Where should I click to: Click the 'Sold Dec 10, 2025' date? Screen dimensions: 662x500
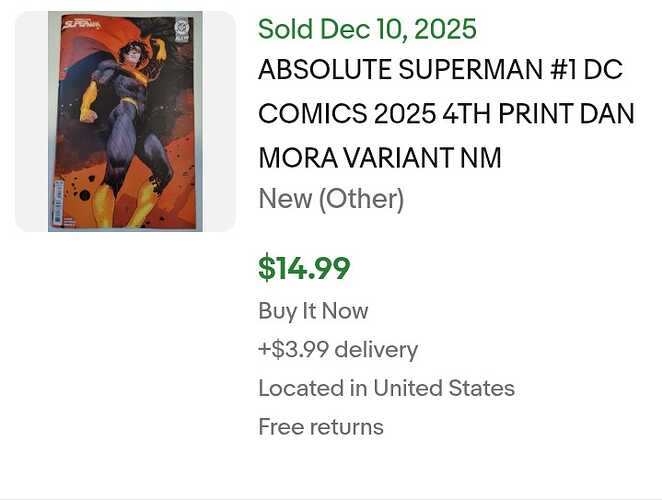point(367,28)
